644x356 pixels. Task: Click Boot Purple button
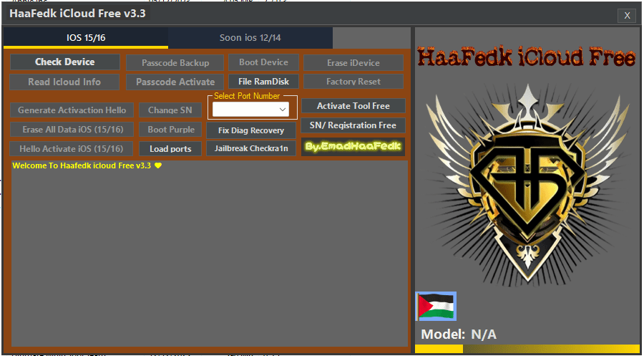point(171,130)
